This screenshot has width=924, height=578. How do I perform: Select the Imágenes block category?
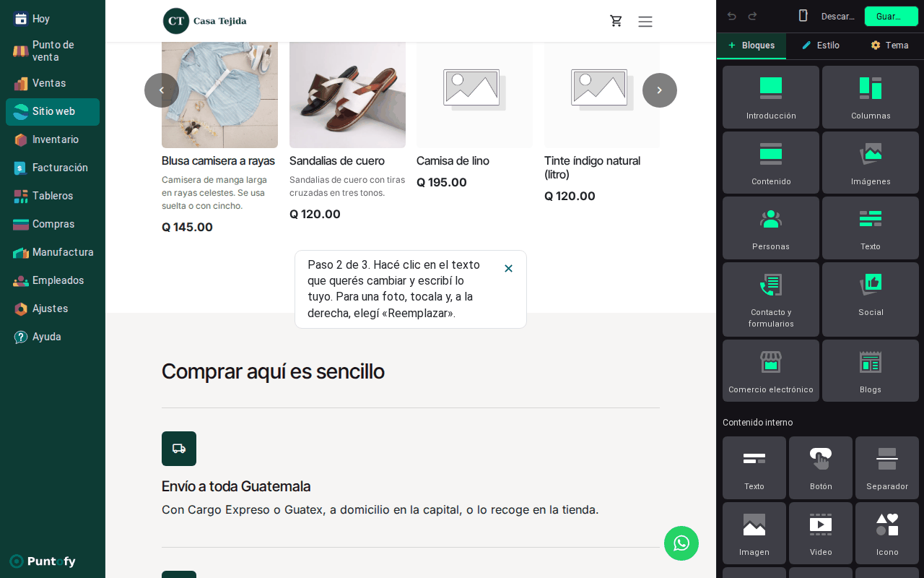[871, 163]
